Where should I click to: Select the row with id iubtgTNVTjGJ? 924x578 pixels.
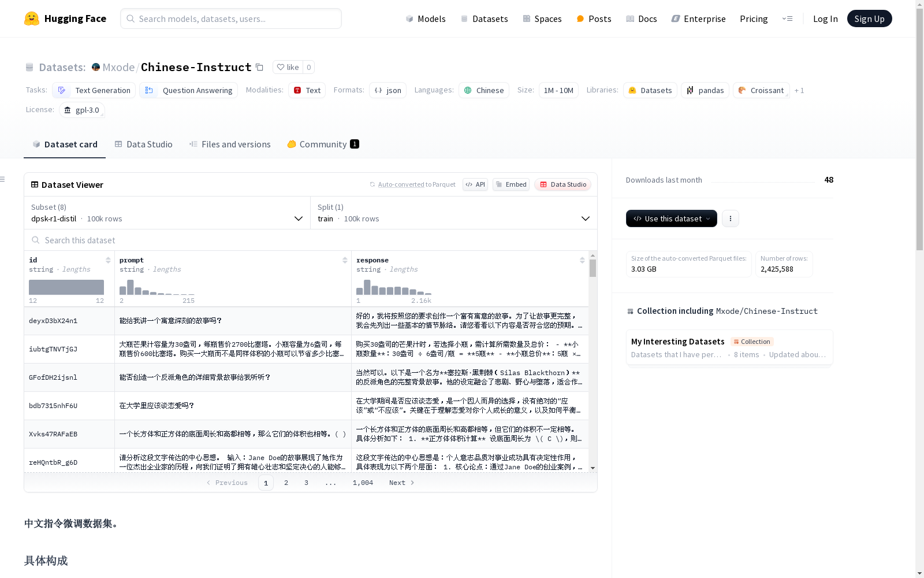tap(306, 349)
